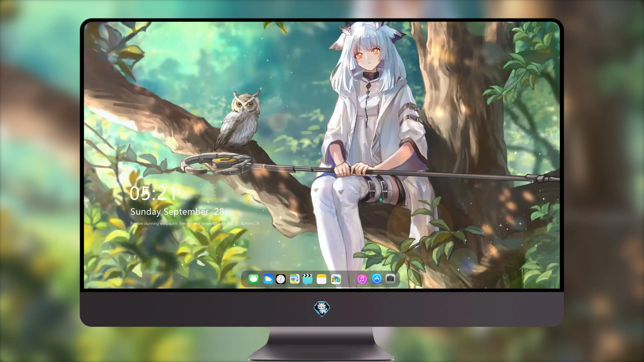Open the Camera app in the dock
Image resolution: width=644 pixels, height=362 pixels.
point(390,279)
